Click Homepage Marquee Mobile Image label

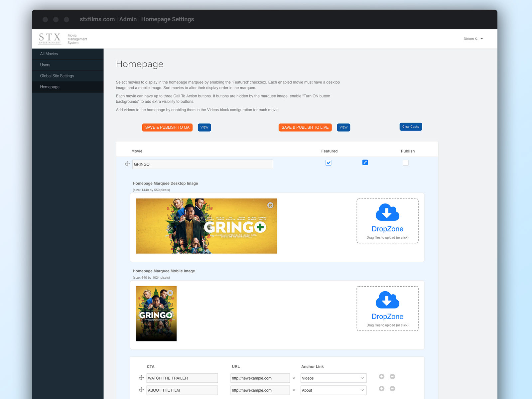click(x=164, y=271)
